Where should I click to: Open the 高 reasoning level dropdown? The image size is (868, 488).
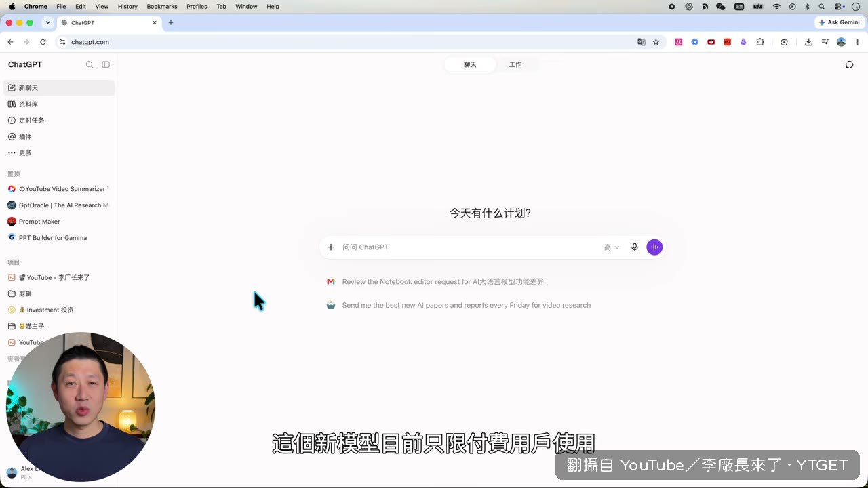(x=612, y=247)
